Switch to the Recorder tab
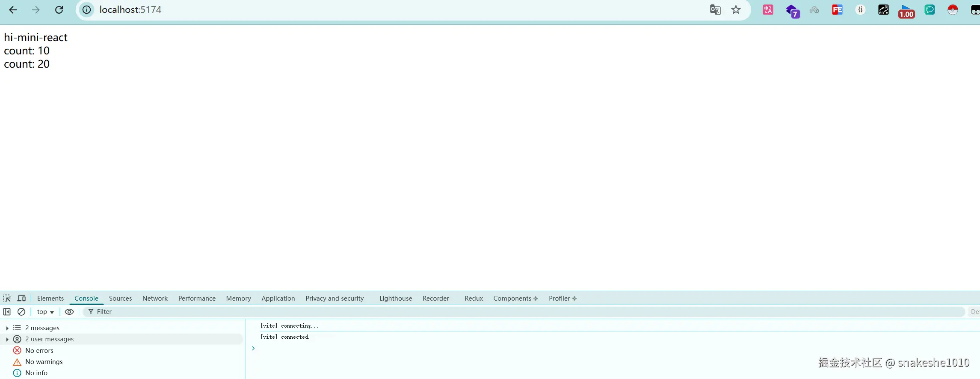 (436, 298)
